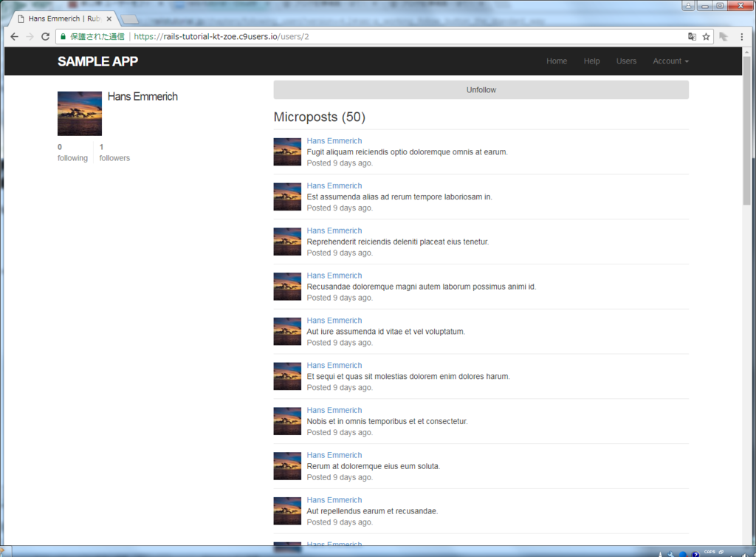The image size is (756, 557).
Task: Click author link above 'Est assumenda alias' post
Action: [x=334, y=185]
